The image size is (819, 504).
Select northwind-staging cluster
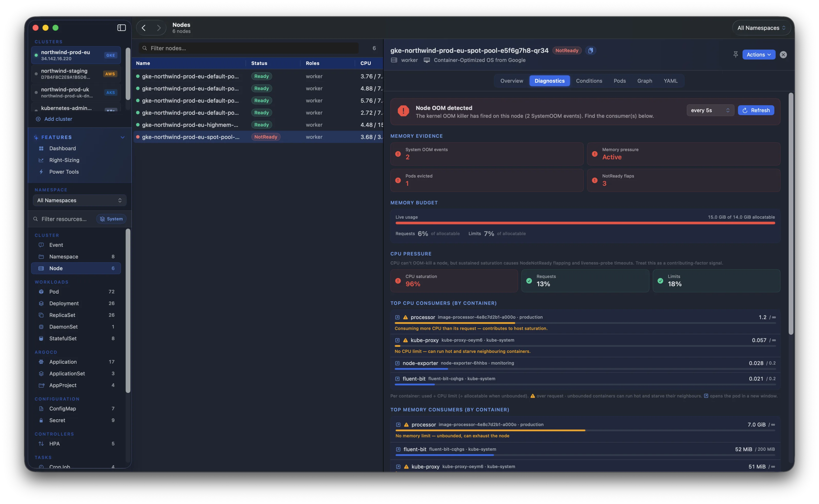click(76, 74)
